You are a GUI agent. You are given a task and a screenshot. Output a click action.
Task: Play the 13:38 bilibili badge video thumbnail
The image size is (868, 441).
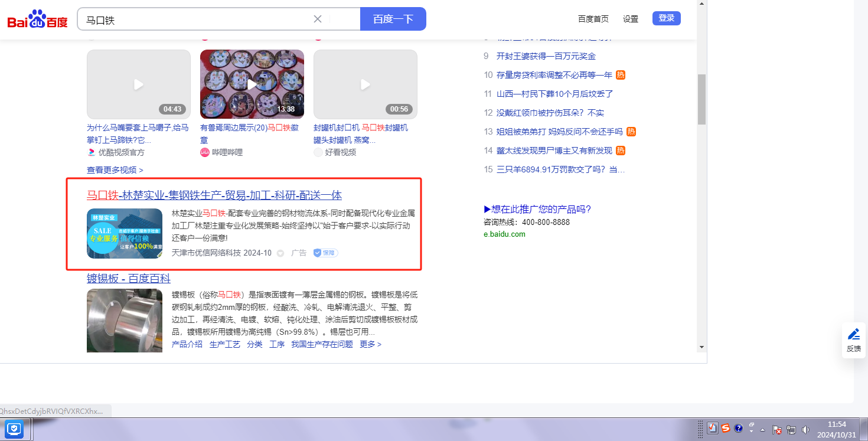click(x=252, y=84)
